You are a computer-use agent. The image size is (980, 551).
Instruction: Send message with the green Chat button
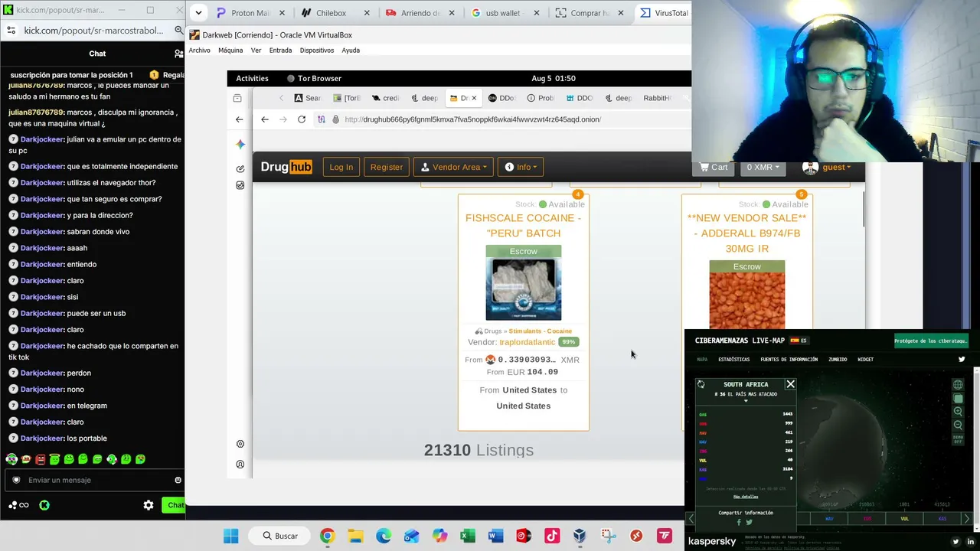coord(175,505)
